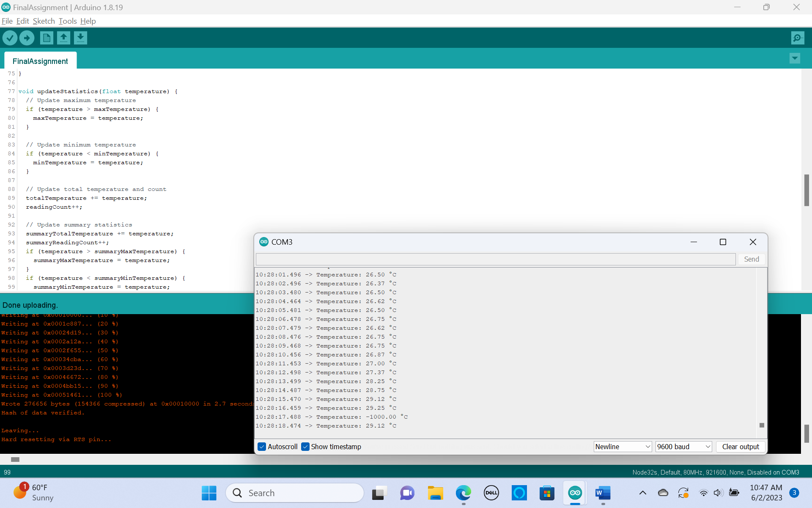812x508 pixels.
Task: Click the Upload arrow icon
Action: [27, 38]
